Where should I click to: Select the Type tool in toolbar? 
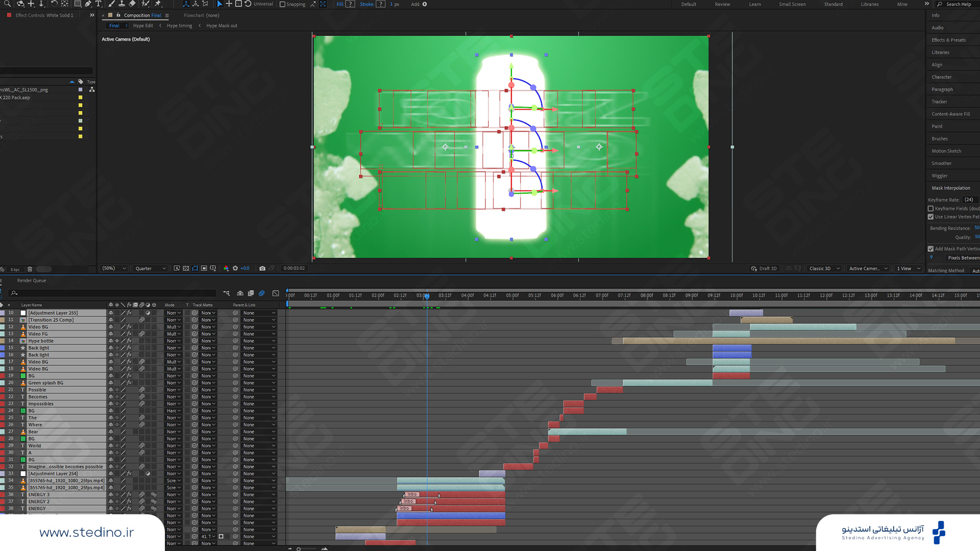coord(99,4)
